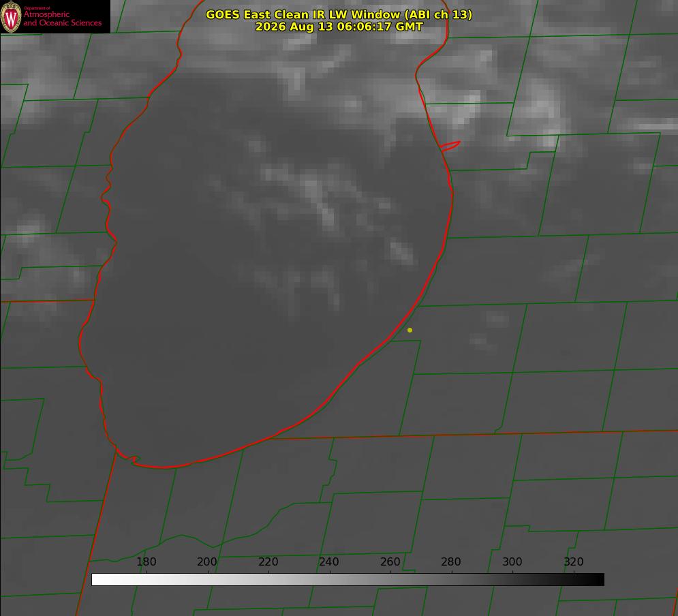Click the Atmospheric and Oceanic Sciences logo text
The height and width of the screenshot is (616, 678).
point(62,17)
